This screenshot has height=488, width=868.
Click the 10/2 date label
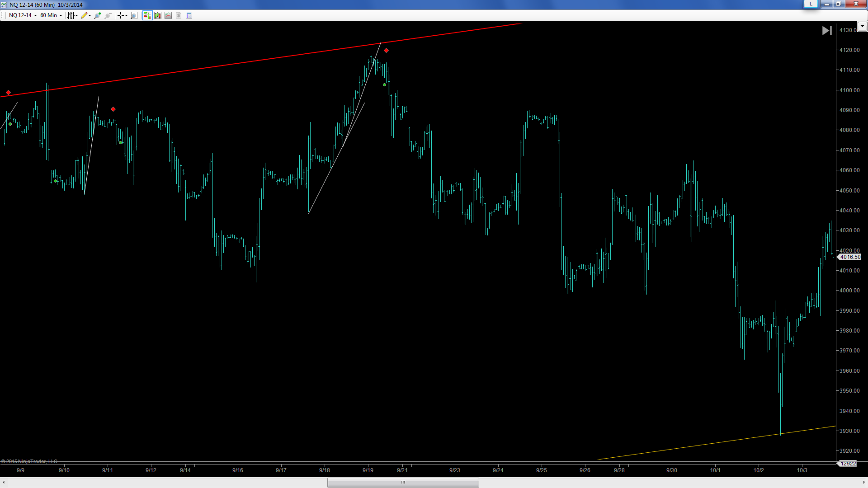coord(759,470)
